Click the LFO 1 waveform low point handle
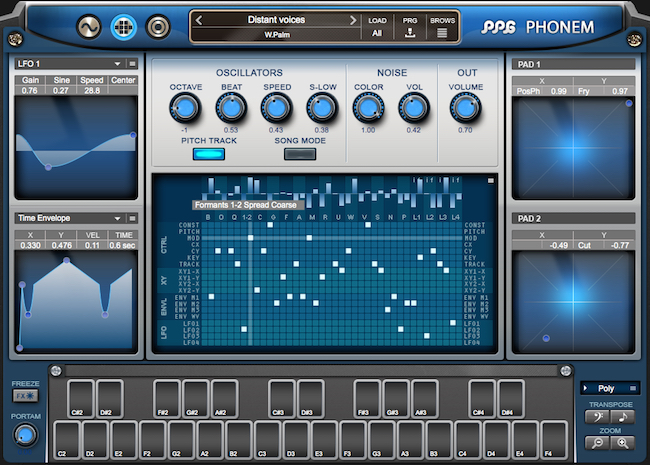 (49, 167)
